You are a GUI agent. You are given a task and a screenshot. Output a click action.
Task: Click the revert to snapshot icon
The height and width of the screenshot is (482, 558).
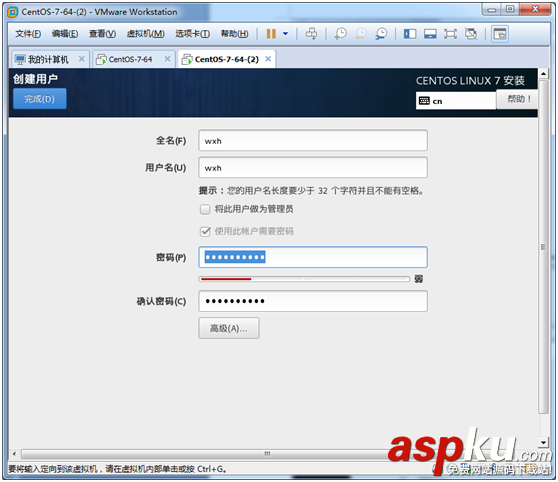pos(361,34)
